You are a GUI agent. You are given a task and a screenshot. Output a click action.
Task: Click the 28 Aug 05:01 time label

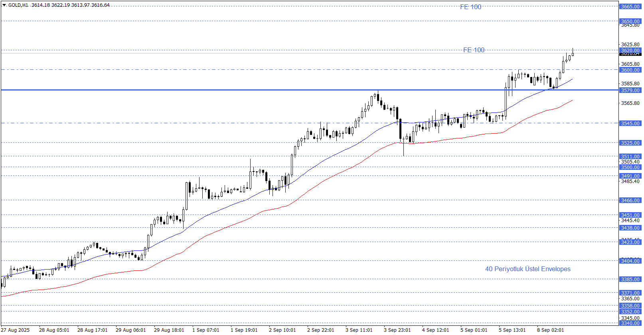pyautogui.click(x=54, y=330)
